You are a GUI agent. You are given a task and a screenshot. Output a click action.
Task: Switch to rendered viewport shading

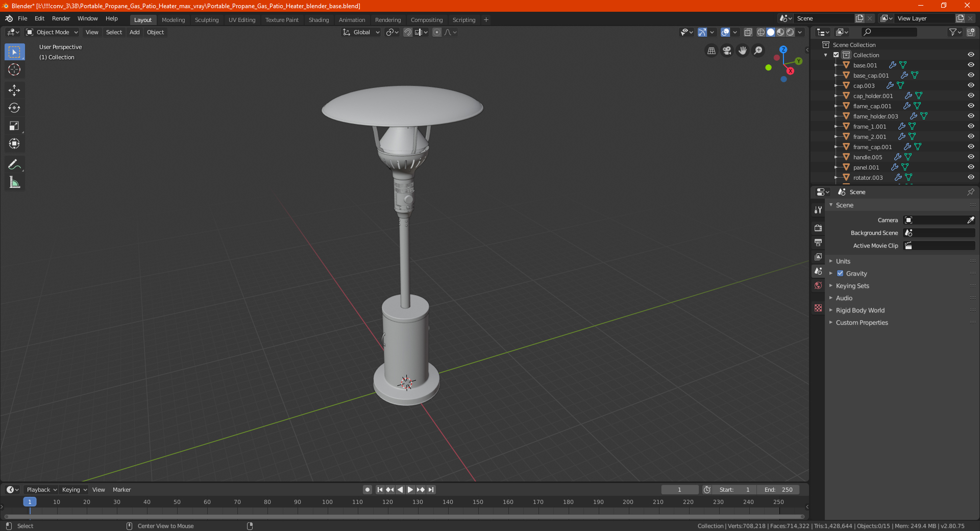pyautogui.click(x=790, y=32)
